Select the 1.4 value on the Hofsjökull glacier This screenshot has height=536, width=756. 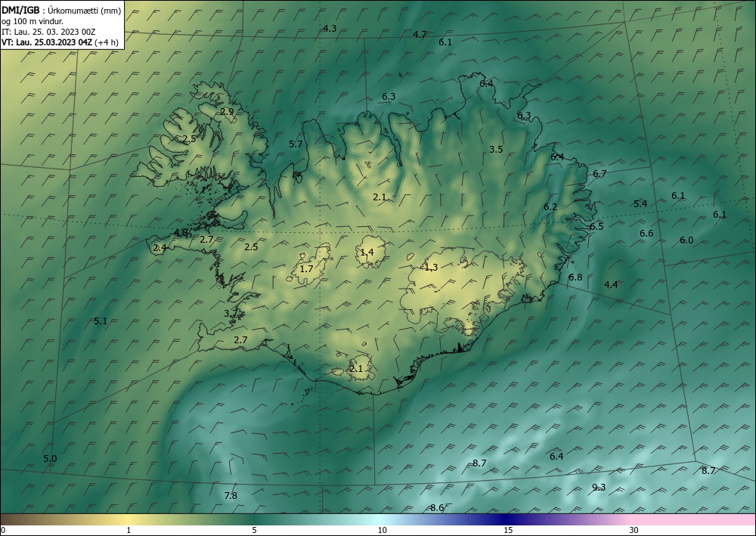coord(367,252)
